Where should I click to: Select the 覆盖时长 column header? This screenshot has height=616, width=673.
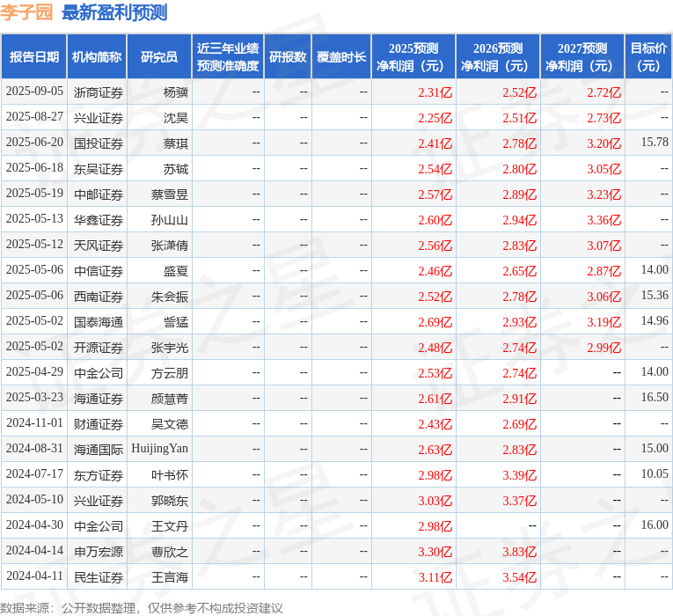pos(341,56)
